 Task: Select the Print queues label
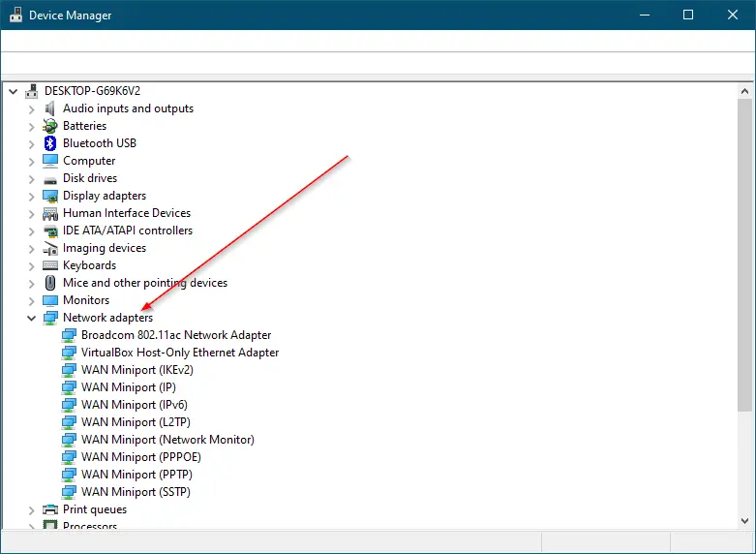coord(95,509)
